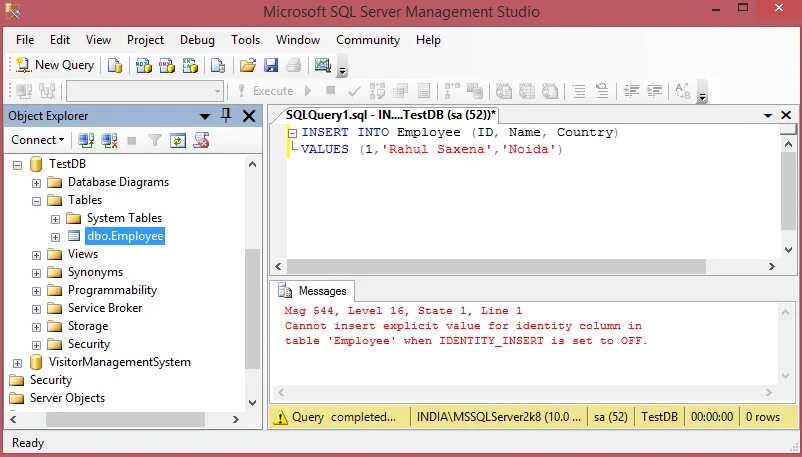Open Standard toolbar options dropdown arrow

click(x=343, y=71)
